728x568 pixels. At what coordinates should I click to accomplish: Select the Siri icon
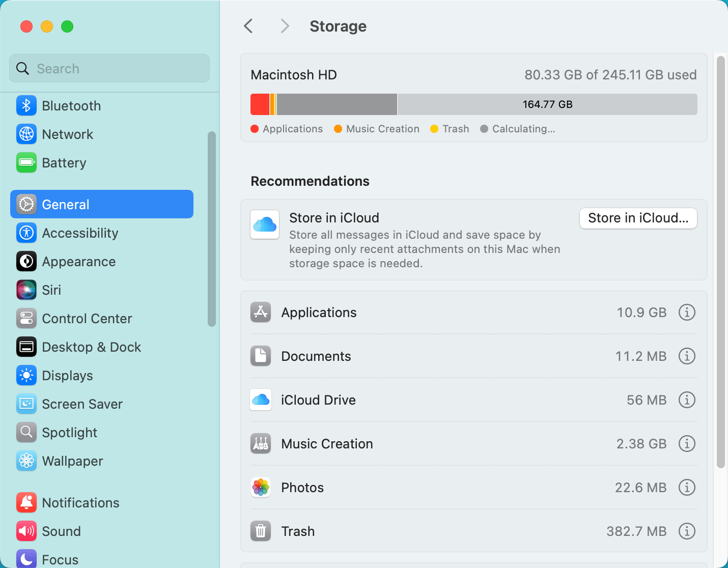(26, 290)
